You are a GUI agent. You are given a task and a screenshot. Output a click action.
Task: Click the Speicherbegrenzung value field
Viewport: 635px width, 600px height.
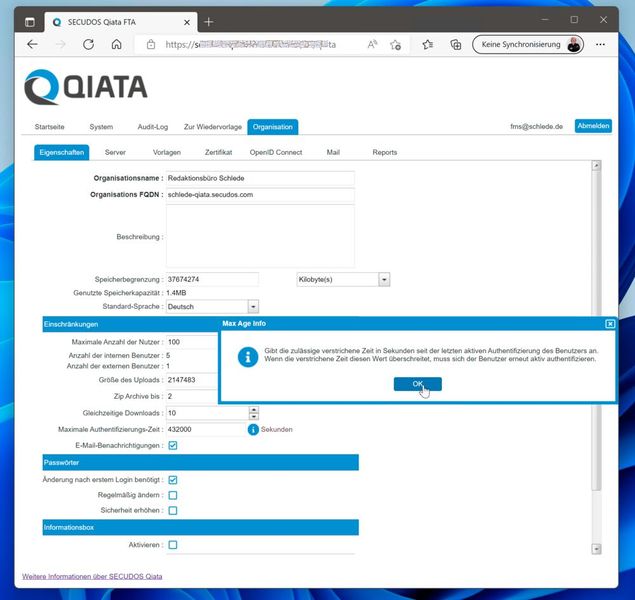[x=212, y=279]
